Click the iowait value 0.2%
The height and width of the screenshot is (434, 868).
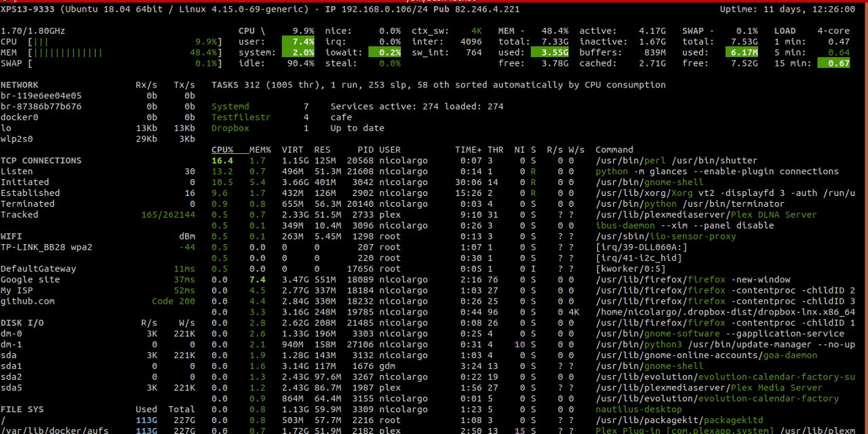point(385,52)
